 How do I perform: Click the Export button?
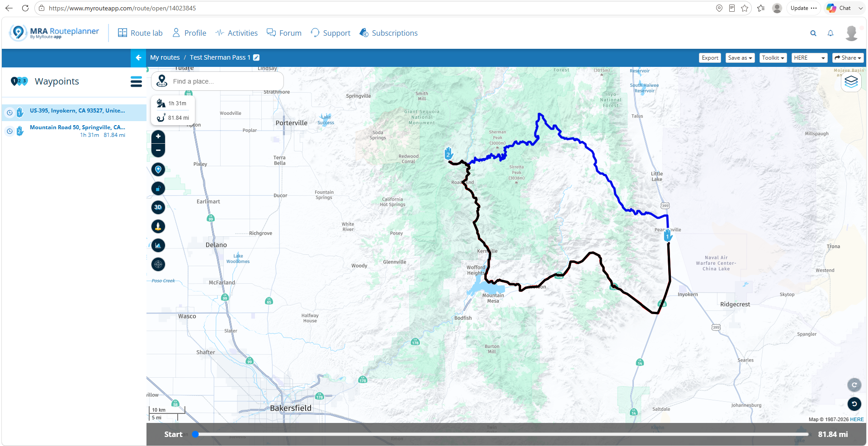(x=710, y=58)
